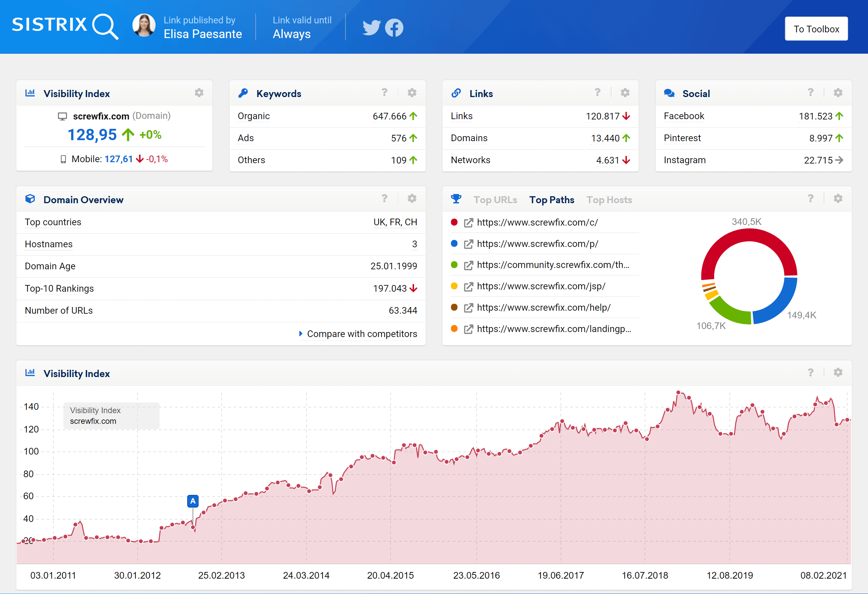Click the Mobile visibility value 127,61

click(x=119, y=159)
